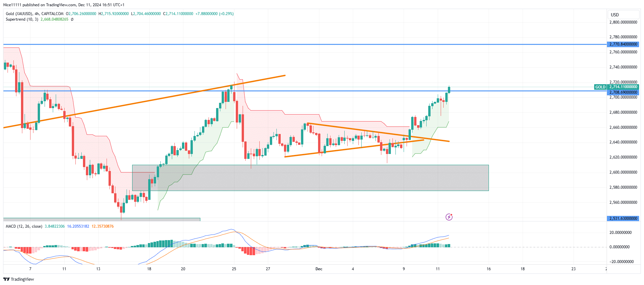Click date 7 on the time axis

[30, 269]
